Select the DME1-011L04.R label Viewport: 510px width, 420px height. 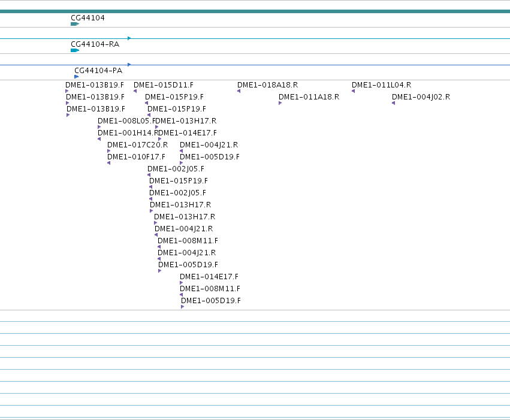[x=381, y=85]
